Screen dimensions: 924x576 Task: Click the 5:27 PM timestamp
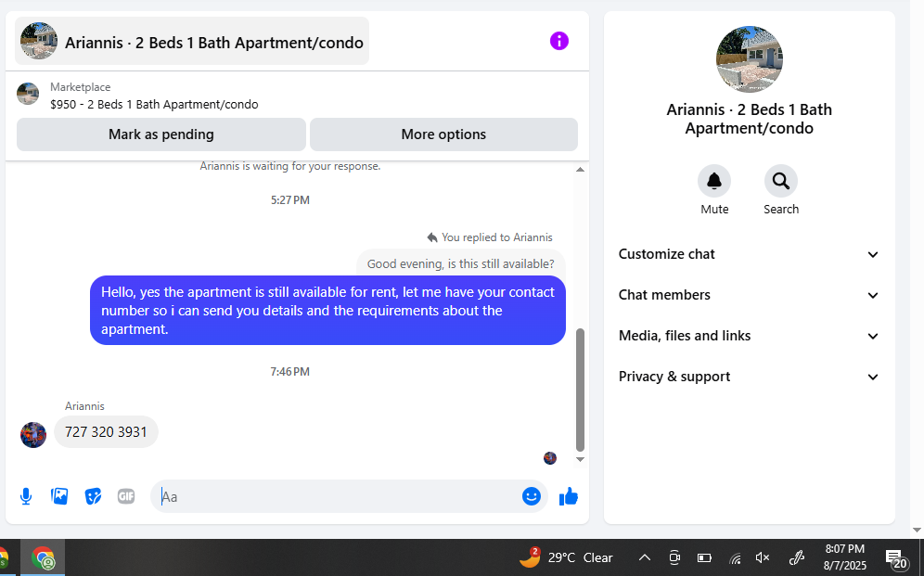coord(290,200)
